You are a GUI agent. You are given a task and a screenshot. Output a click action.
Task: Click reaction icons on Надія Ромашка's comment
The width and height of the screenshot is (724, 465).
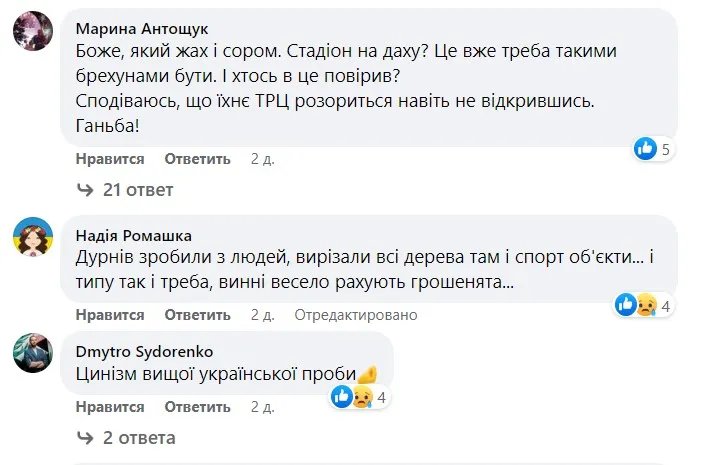[633, 304]
